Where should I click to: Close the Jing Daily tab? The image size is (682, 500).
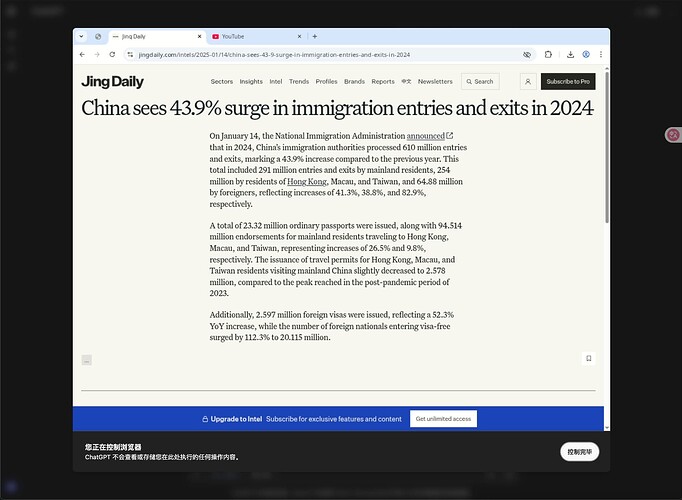pyautogui.click(x=200, y=37)
